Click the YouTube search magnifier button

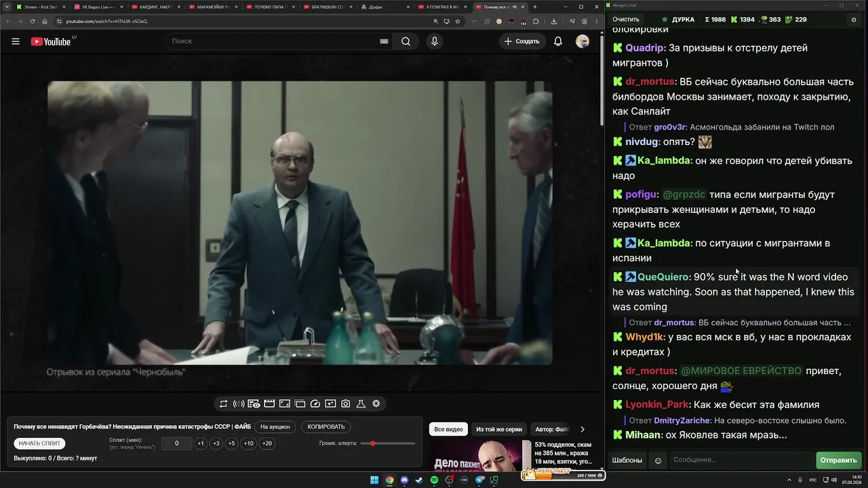click(406, 41)
